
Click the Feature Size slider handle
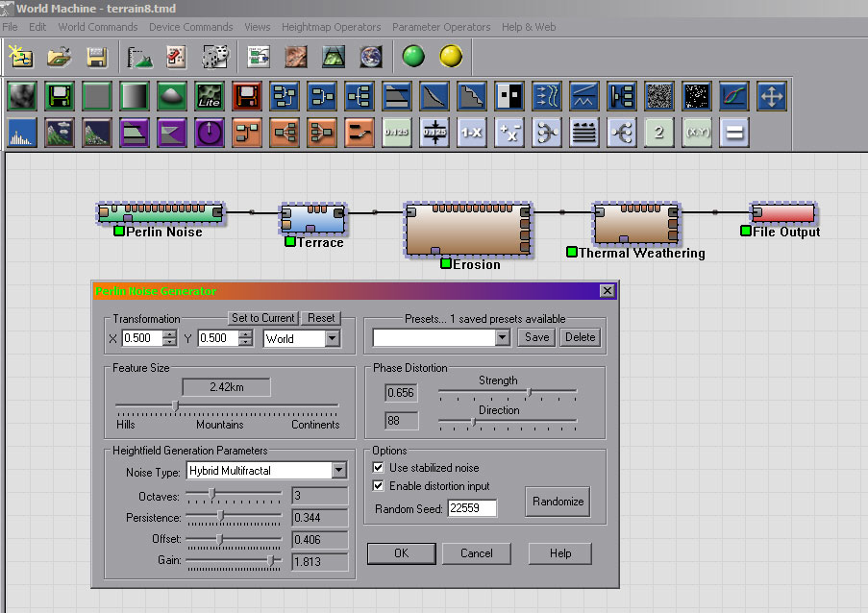pos(175,405)
